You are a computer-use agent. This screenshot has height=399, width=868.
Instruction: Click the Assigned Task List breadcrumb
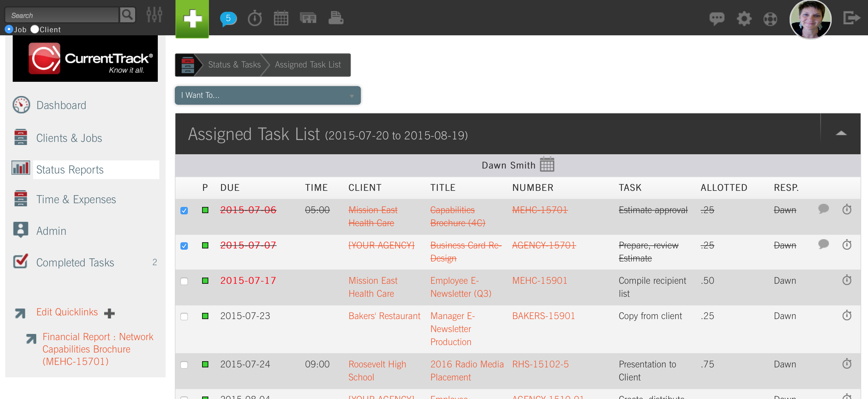(x=308, y=65)
